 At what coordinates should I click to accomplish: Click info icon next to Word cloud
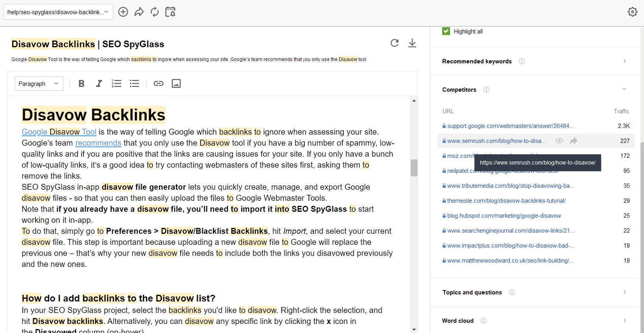(x=483, y=321)
